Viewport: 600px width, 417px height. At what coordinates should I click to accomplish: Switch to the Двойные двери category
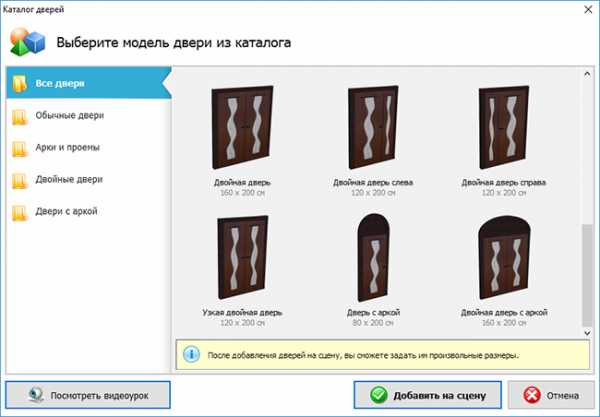[70, 181]
